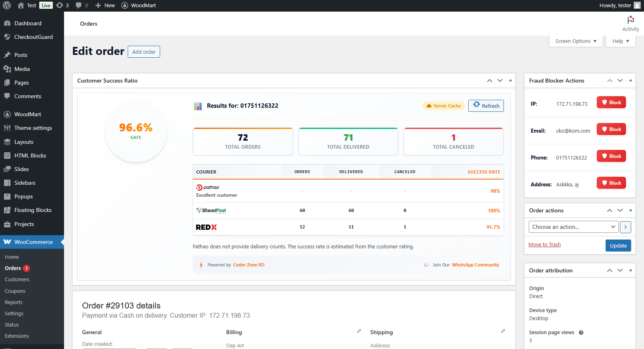Expand Screen Options dropdown

click(576, 41)
